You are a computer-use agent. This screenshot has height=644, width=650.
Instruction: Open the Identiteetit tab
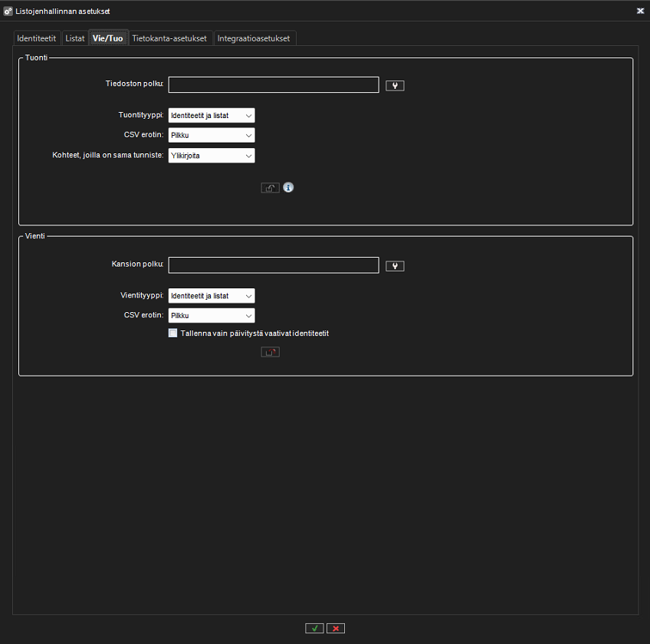pos(37,38)
